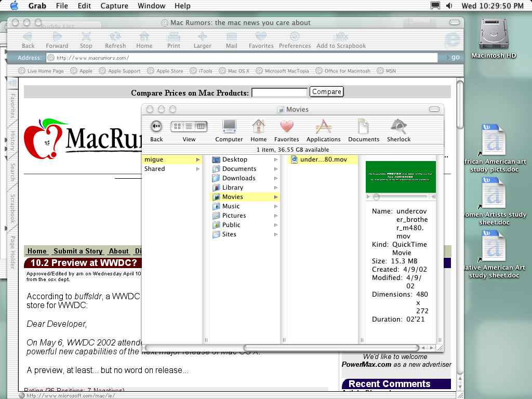Viewport: 532px width, 399px height.
Task: Toggle the movie preview volume icon
Action: [x=433, y=196]
